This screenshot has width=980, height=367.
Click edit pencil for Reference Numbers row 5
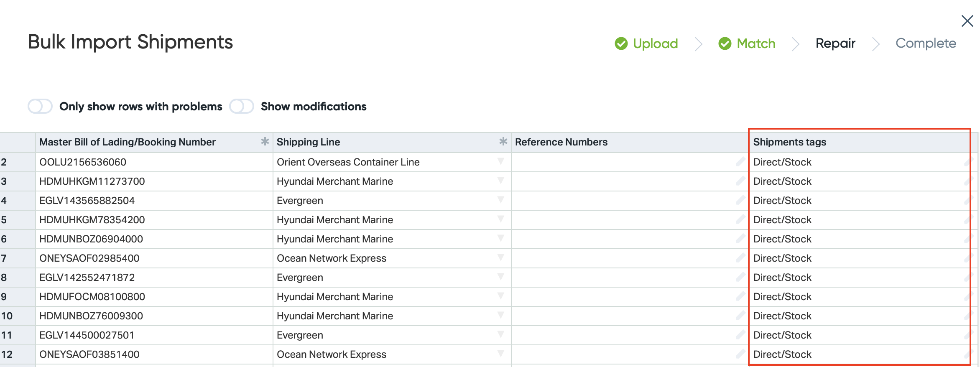740,219
